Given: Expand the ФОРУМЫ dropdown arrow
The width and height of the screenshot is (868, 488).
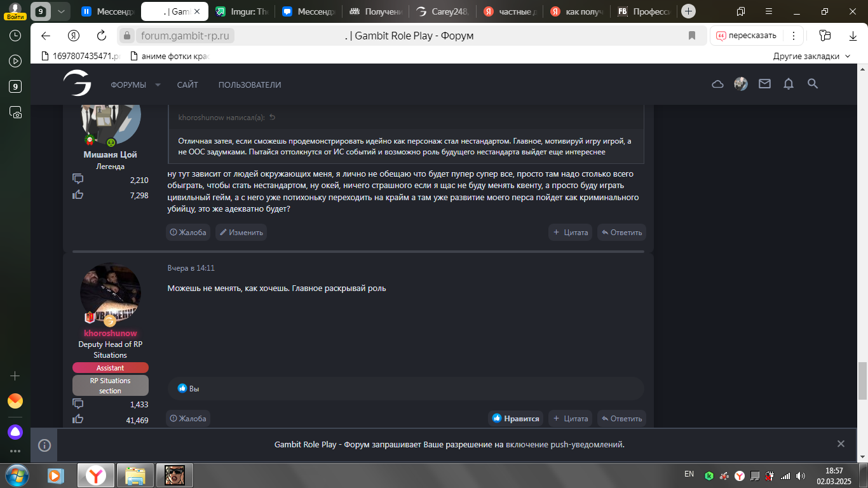Looking at the screenshot, I should pos(158,85).
